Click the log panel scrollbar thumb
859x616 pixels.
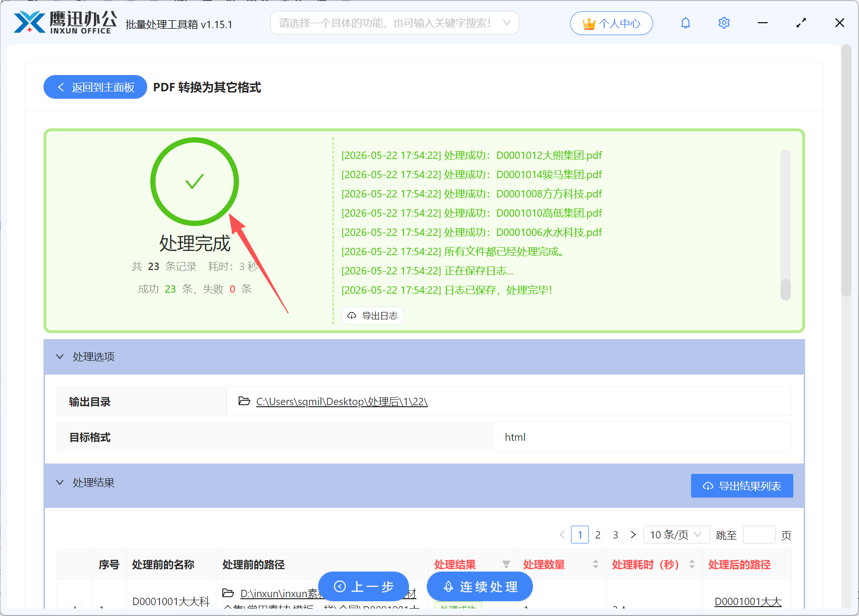(x=785, y=290)
